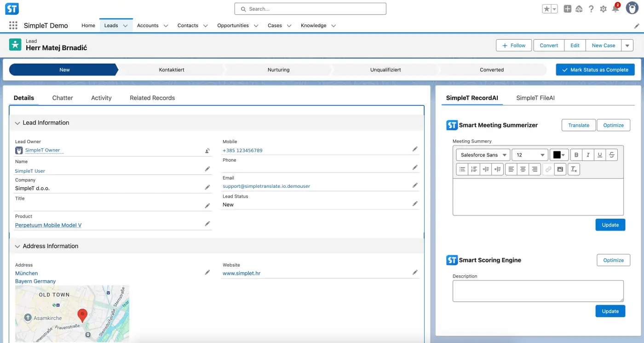644x343 pixels.
Task: Click the remove formatting icon
Action: [574, 169]
